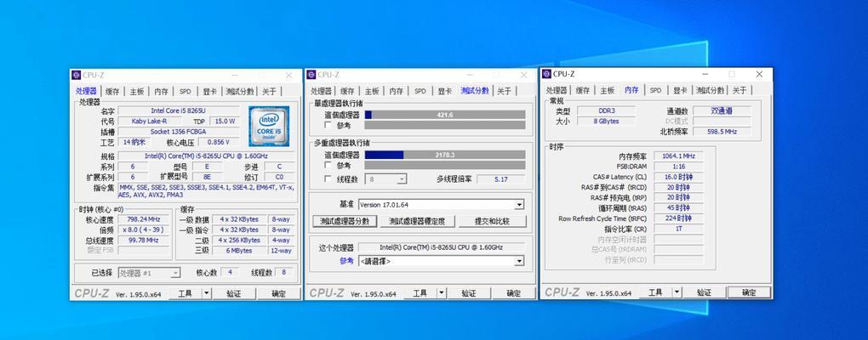Open the 显卡 tab in memory window
Screen dimensions: 868x340
[x=680, y=91]
